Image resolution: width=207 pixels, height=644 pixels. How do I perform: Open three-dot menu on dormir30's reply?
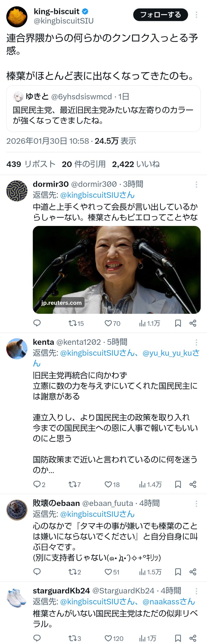point(196,184)
